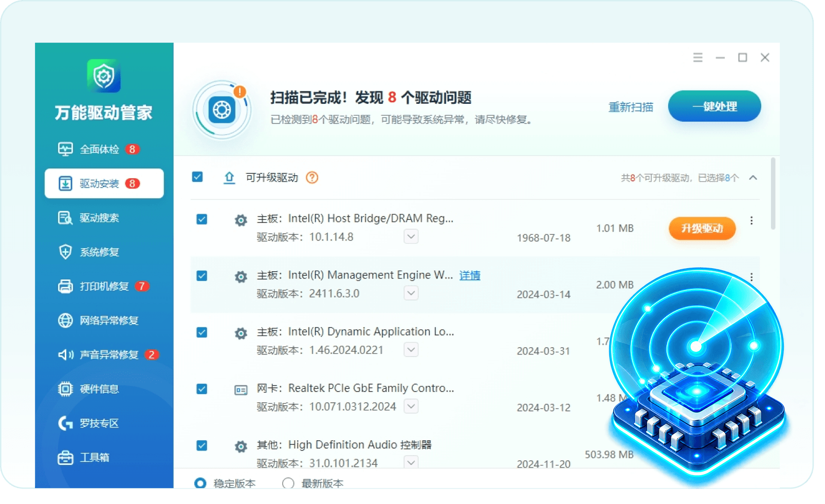Click the 全面体检 monitor icon in sidebar

click(x=65, y=150)
